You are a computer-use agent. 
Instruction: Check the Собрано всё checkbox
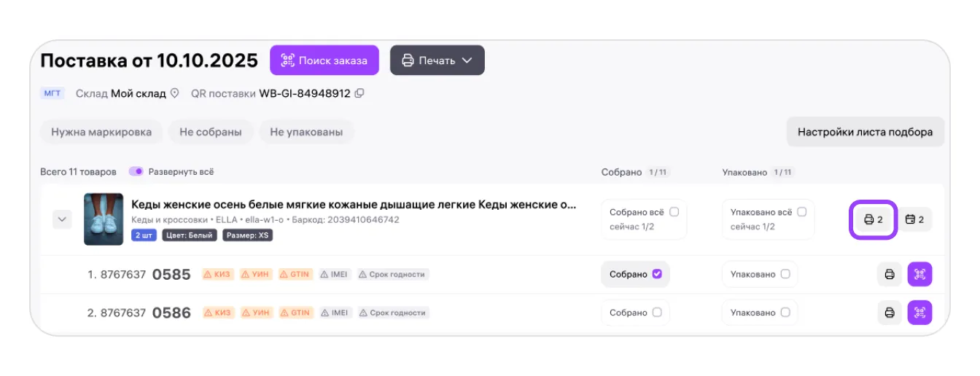click(674, 212)
